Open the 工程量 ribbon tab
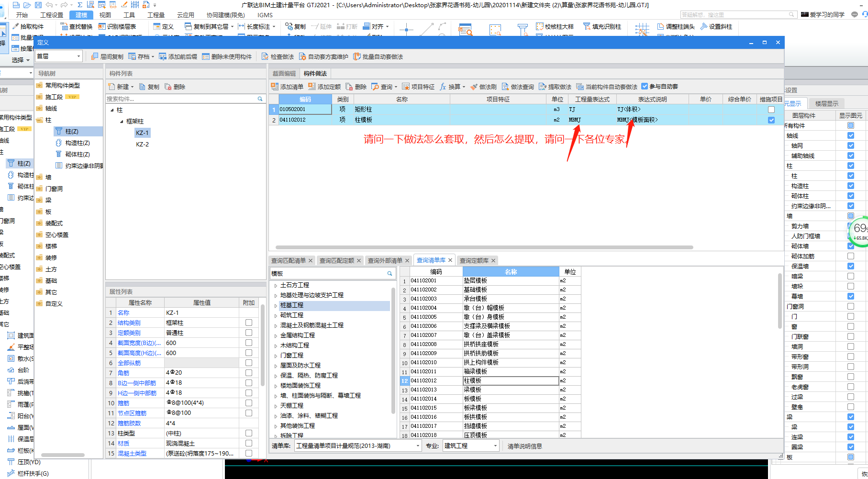 pyautogui.click(x=156, y=15)
